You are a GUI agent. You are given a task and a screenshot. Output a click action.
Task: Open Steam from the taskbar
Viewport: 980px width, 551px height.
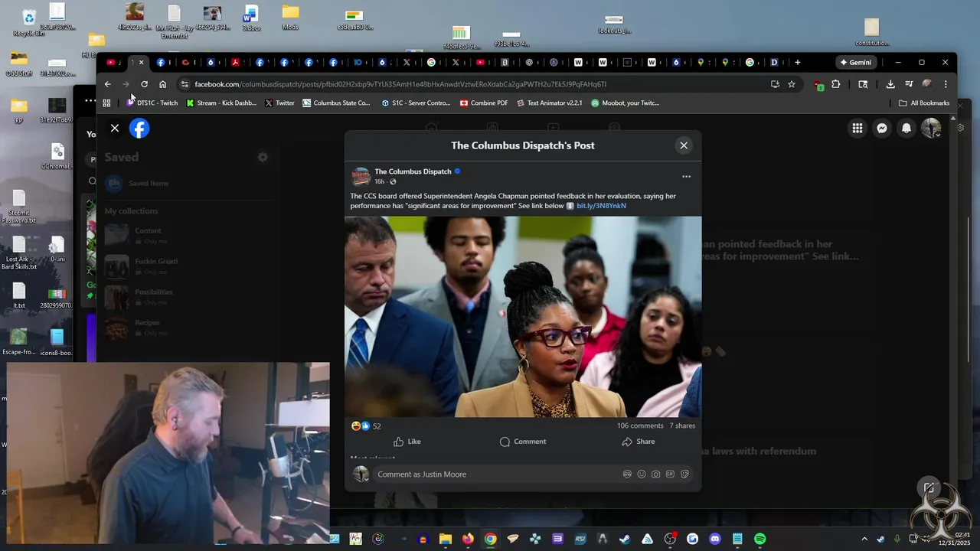pos(625,540)
